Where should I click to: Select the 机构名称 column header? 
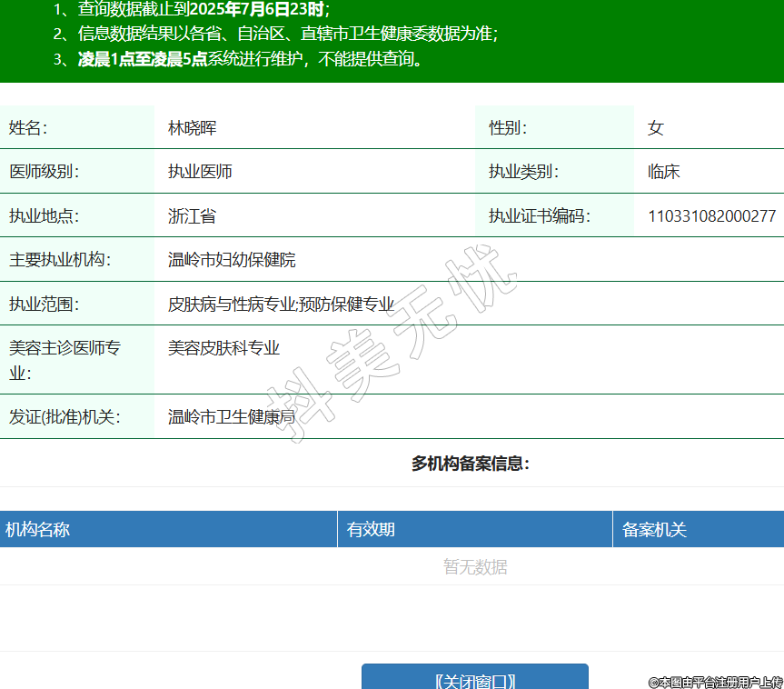pyautogui.click(x=38, y=530)
